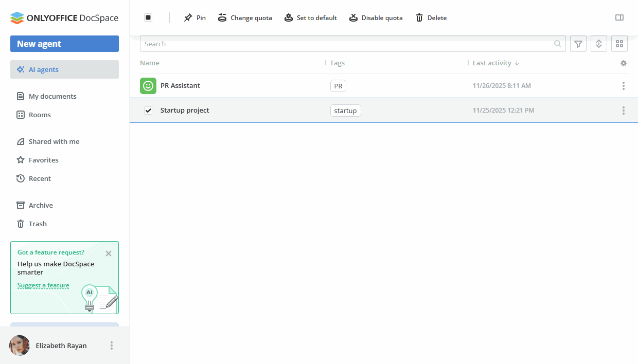Switch to tile view layout

pyautogui.click(x=619, y=44)
